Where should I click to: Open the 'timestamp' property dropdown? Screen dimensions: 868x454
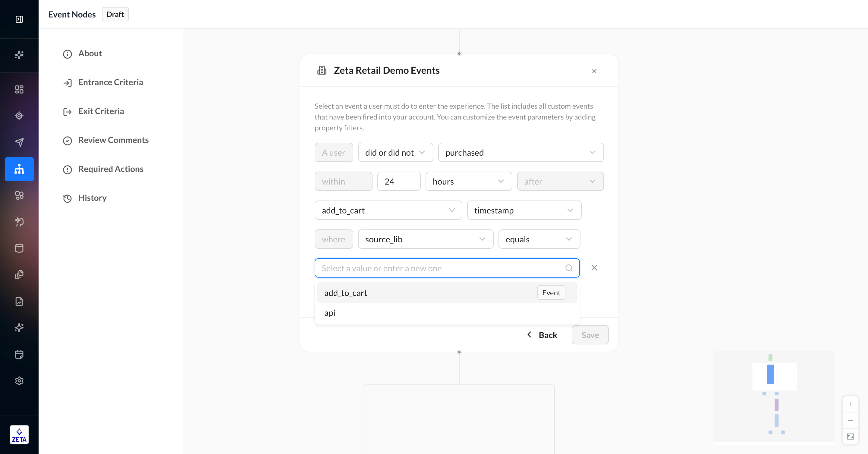tap(524, 211)
